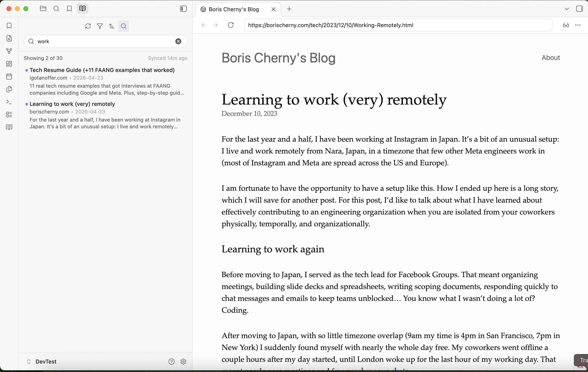Image resolution: width=588 pixels, height=372 pixels.
Task: Click the URL address bar
Action: point(398,25)
